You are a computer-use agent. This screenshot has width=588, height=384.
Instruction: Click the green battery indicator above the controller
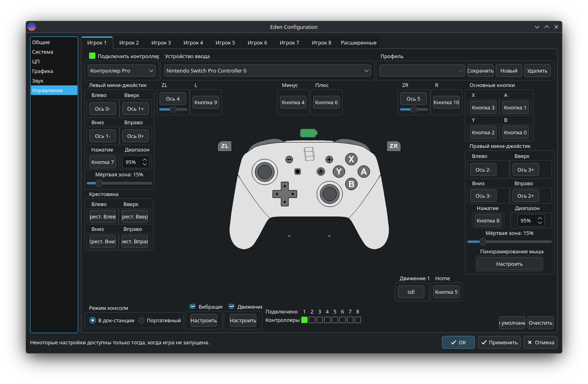[309, 133]
